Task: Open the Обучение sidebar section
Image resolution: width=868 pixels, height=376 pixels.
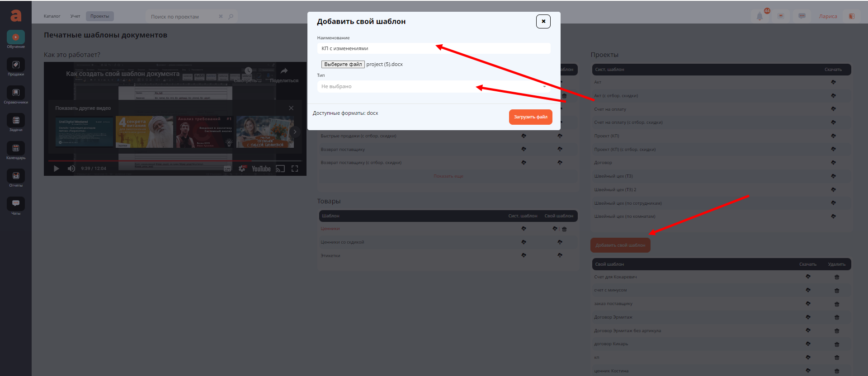Action: tap(16, 39)
